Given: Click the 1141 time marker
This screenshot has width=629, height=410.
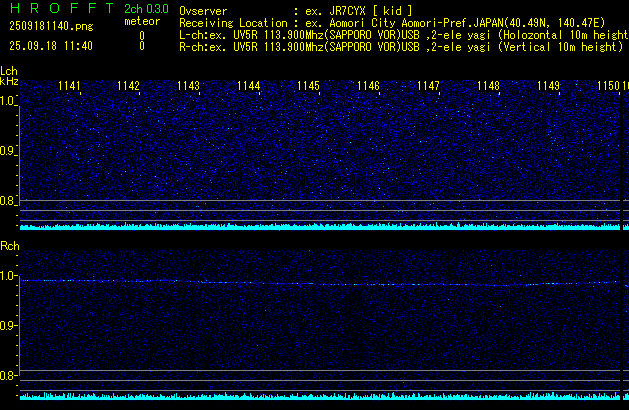Looking at the screenshot, I should pyautogui.click(x=69, y=86).
